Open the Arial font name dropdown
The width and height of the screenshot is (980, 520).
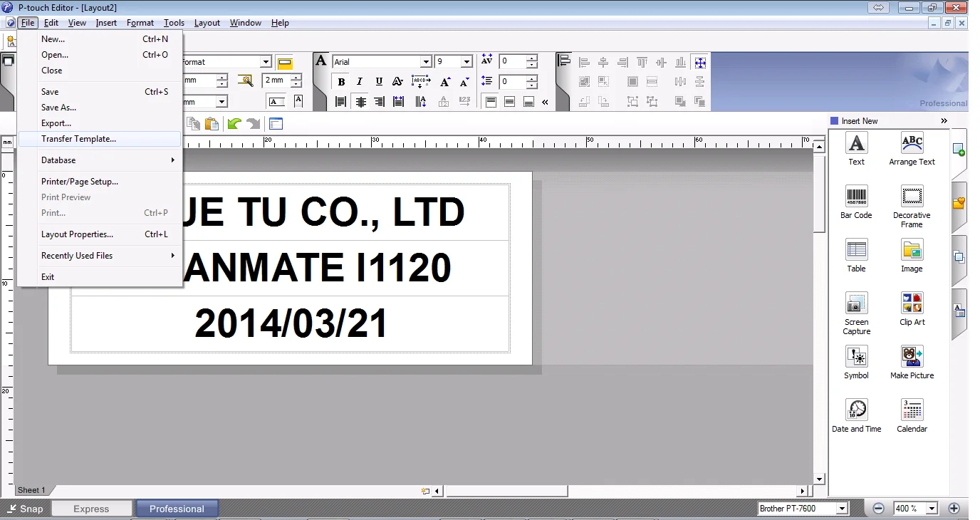[425, 62]
